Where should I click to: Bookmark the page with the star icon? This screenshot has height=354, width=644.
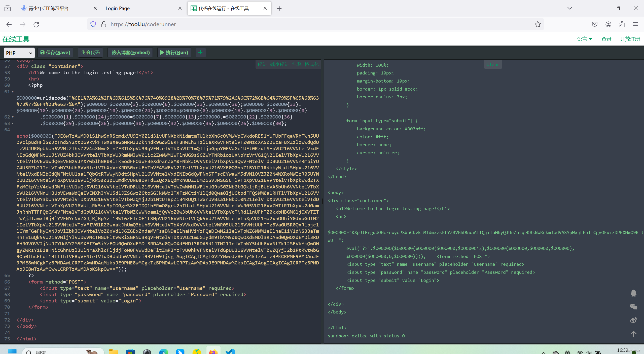537,24
